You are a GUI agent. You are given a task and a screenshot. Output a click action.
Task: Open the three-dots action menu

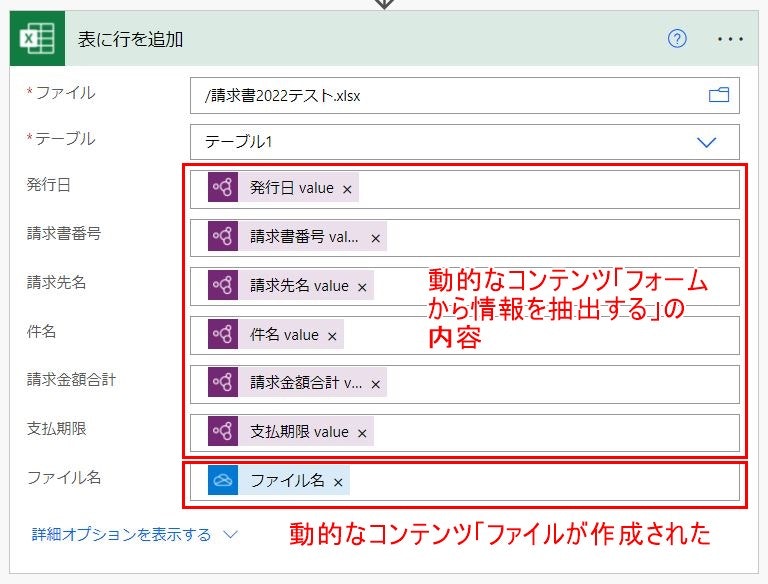point(730,39)
